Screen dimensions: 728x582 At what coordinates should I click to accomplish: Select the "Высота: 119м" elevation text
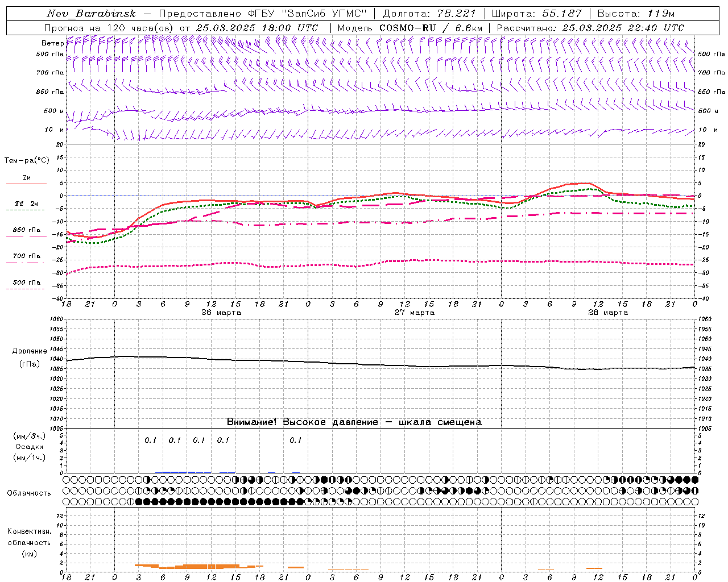pyautogui.click(x=636, y=14)
